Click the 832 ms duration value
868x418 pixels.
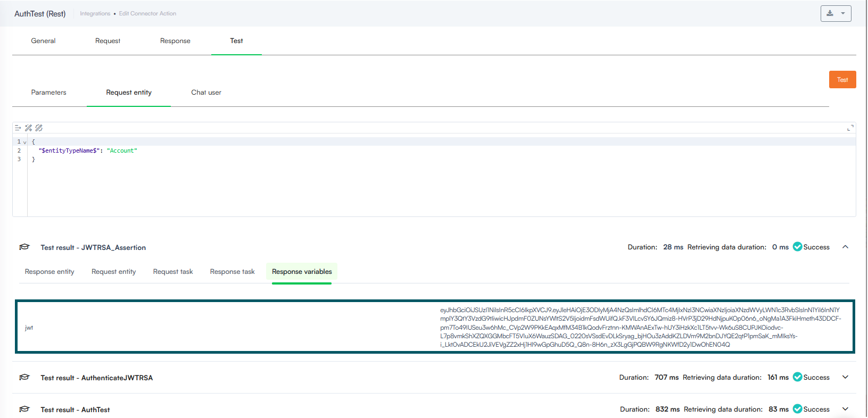(x=667, y=409)
